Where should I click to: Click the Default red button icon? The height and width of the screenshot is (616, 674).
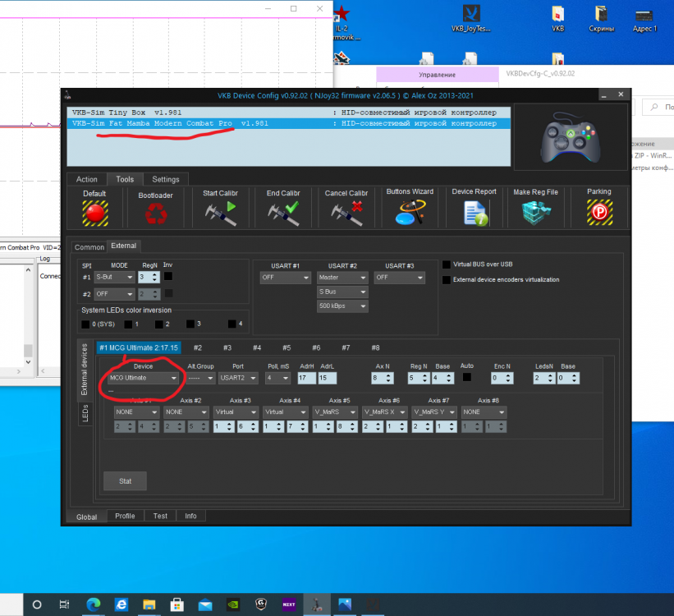[x=95, y=214]
